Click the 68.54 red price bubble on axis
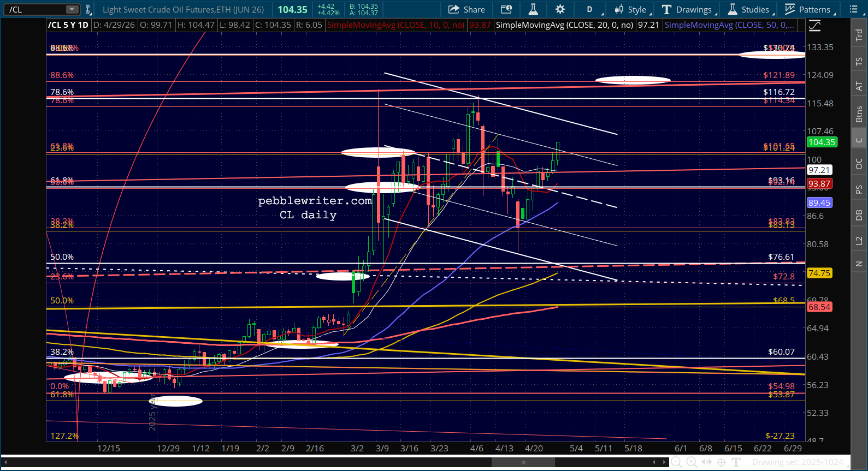 coord(819,307)
